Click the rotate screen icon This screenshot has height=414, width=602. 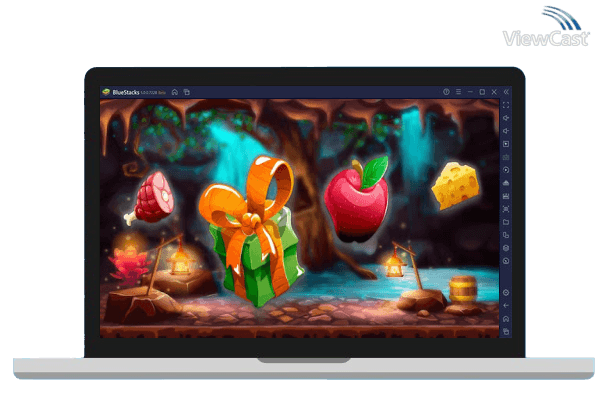[x=506, y=235]
